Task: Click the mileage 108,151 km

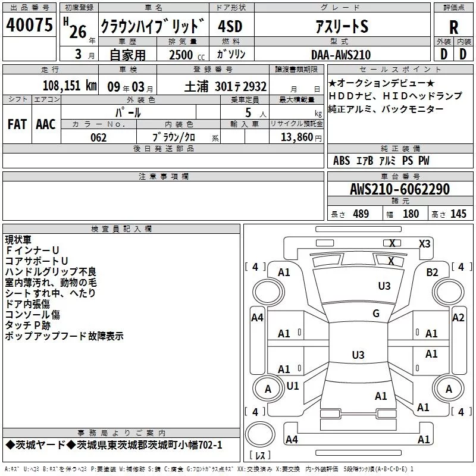Action: tap(70, 86)
